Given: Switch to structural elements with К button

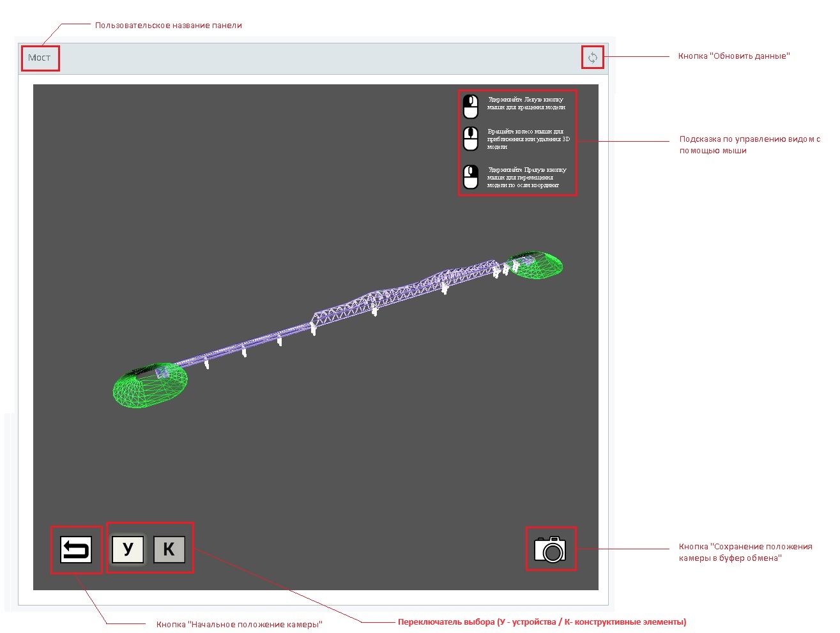Looking at the screenshot, I should (169, 549).
